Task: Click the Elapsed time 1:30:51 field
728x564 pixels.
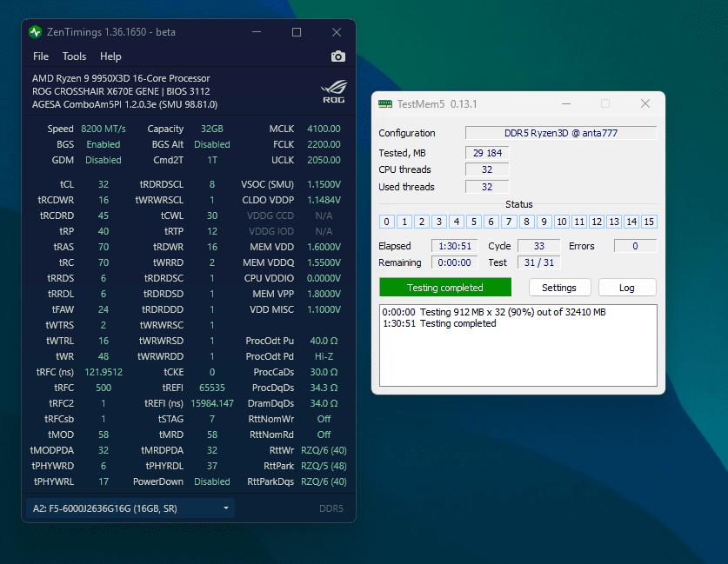Action: [455, 246]
